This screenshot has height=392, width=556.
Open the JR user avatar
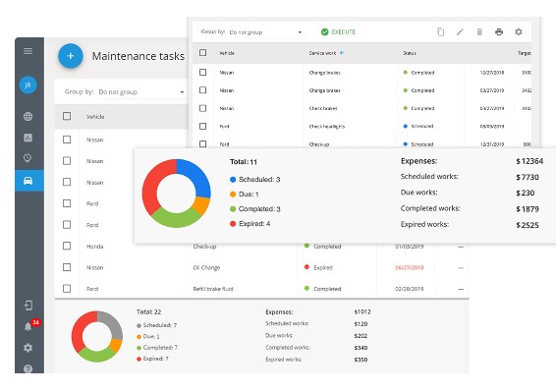point(28,85)
